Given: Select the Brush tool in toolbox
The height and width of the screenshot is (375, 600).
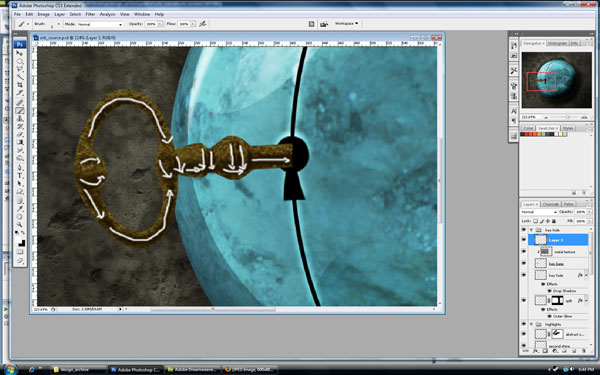Looking at the screenshot, I should tap(20, 111).
